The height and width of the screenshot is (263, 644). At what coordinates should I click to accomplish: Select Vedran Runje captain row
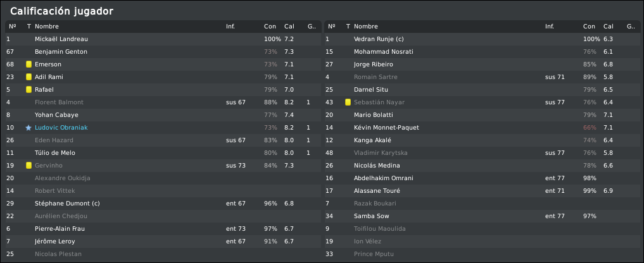tap(482, 39)
